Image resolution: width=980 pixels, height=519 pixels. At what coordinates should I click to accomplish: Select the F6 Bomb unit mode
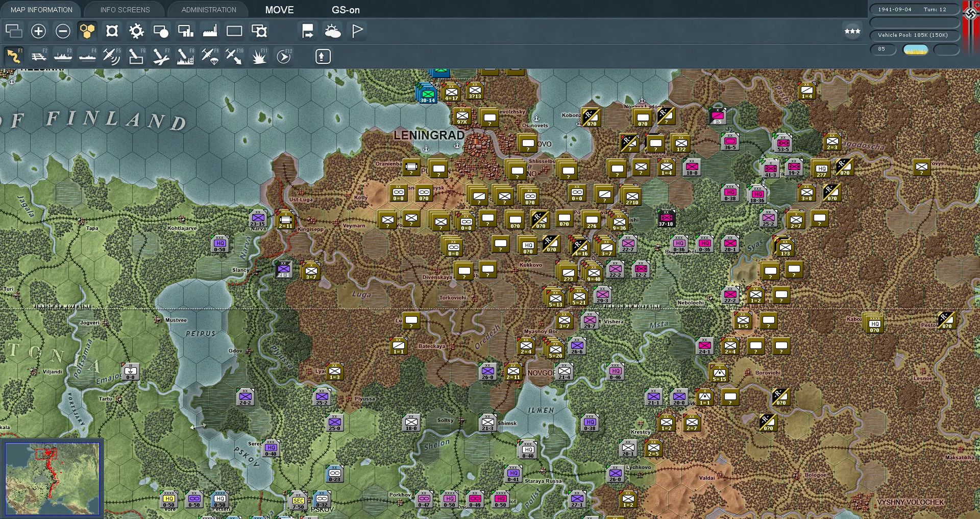[136, 56]
